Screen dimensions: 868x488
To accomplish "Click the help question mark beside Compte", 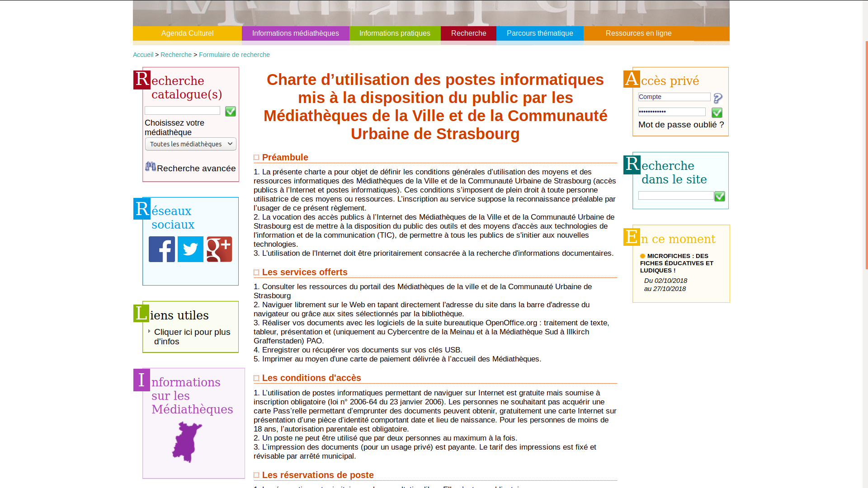I will 718,98.
